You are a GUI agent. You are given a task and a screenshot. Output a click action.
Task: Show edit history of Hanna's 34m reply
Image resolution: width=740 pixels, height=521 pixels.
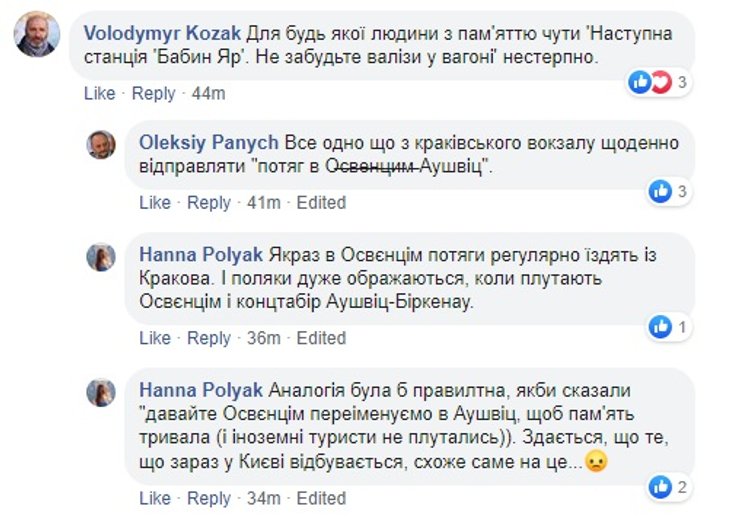[321, 497]
